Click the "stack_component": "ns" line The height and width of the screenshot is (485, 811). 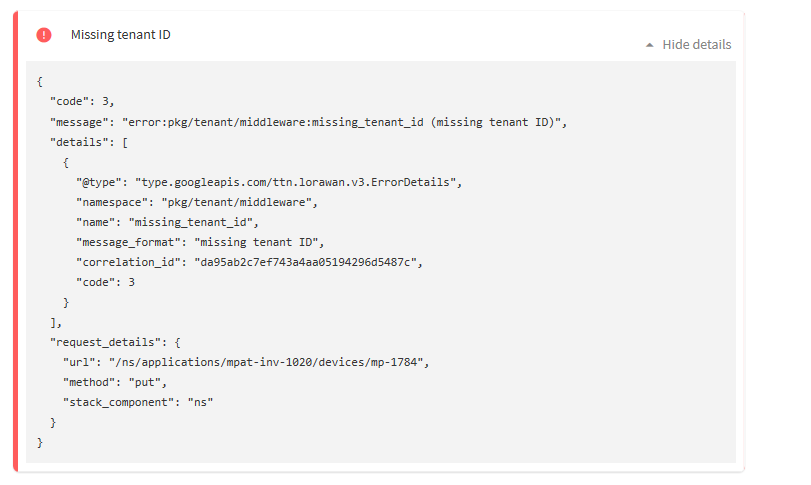click(139, 402)
